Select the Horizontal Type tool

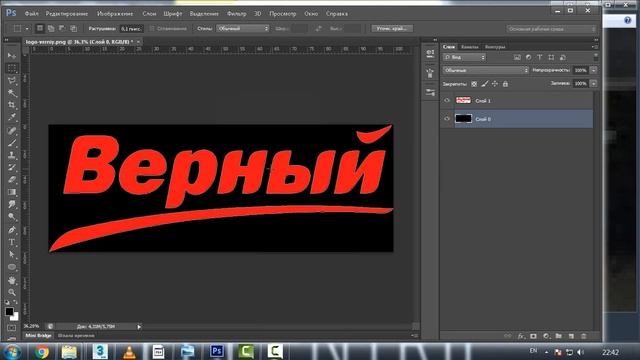pyautogui.click(x=12, y=242)
